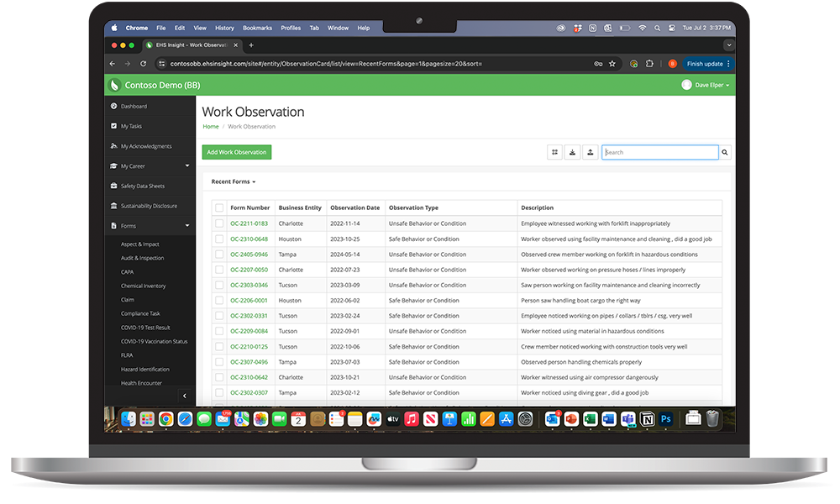Viewport: 840px width, 504px height.
Task: Open form OC-2210-0125
Action: click(x=249, y=347)
